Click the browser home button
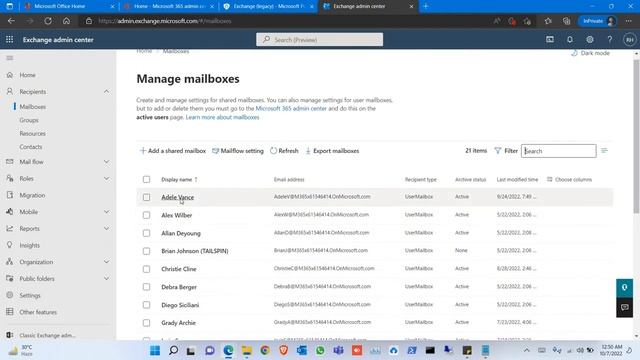The height and width of the screenshot is (360, 640). [x=66, y=21]
